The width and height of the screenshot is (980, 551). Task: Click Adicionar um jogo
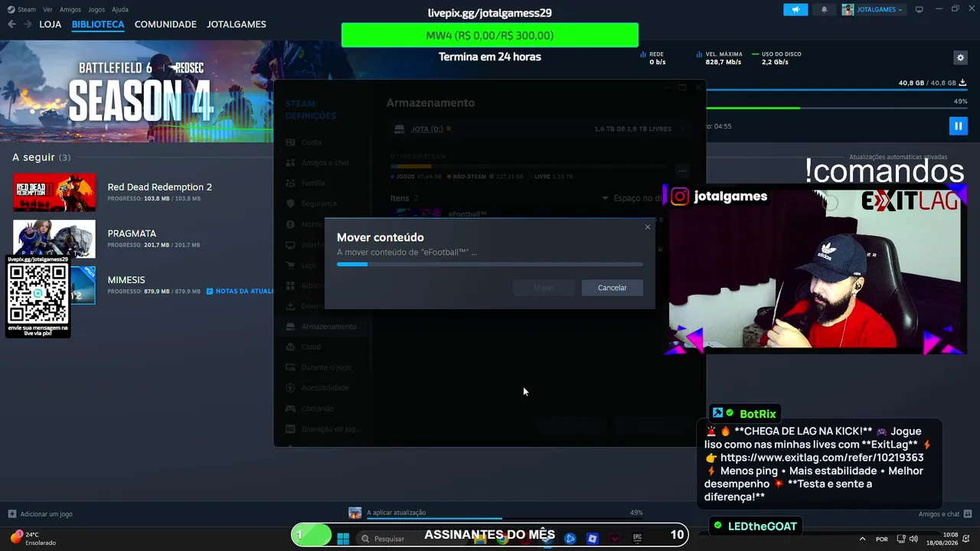tap(40, 514)
